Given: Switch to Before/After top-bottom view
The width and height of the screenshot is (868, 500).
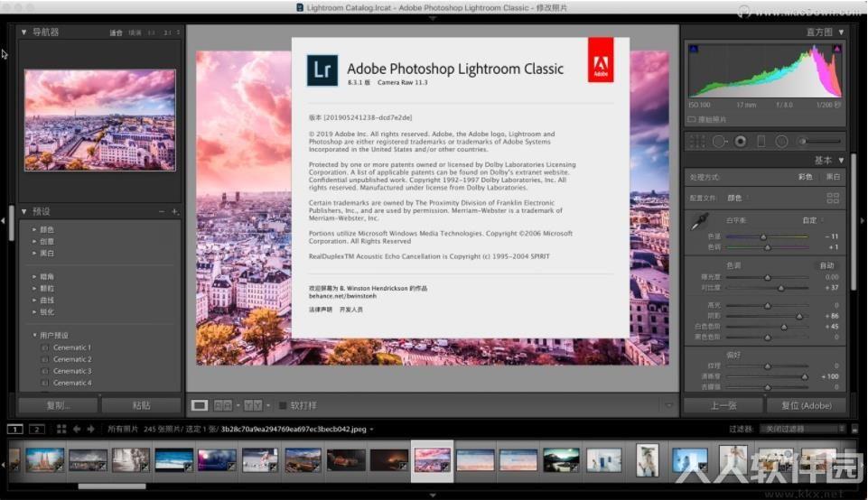Looking at the screenshot, I should [253, 405].
